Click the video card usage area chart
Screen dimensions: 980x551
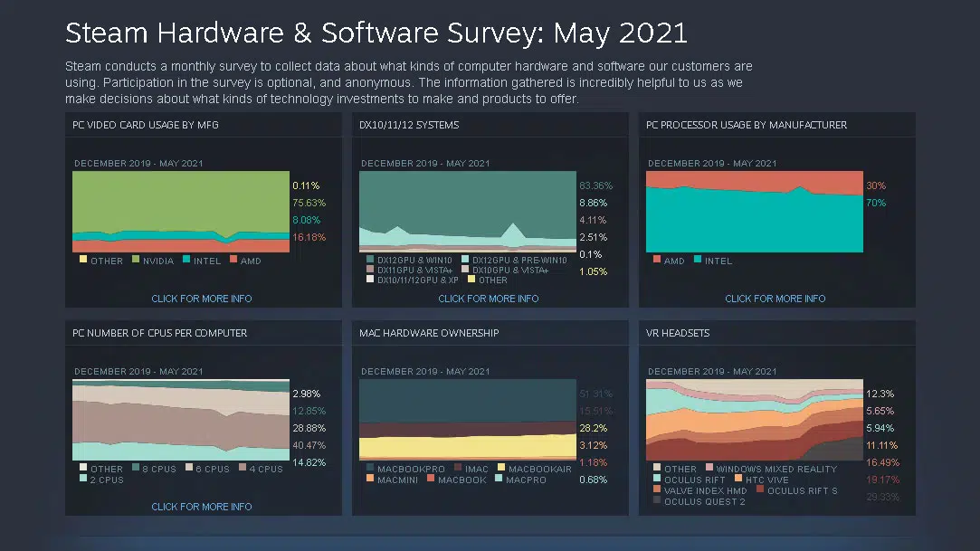181,212
